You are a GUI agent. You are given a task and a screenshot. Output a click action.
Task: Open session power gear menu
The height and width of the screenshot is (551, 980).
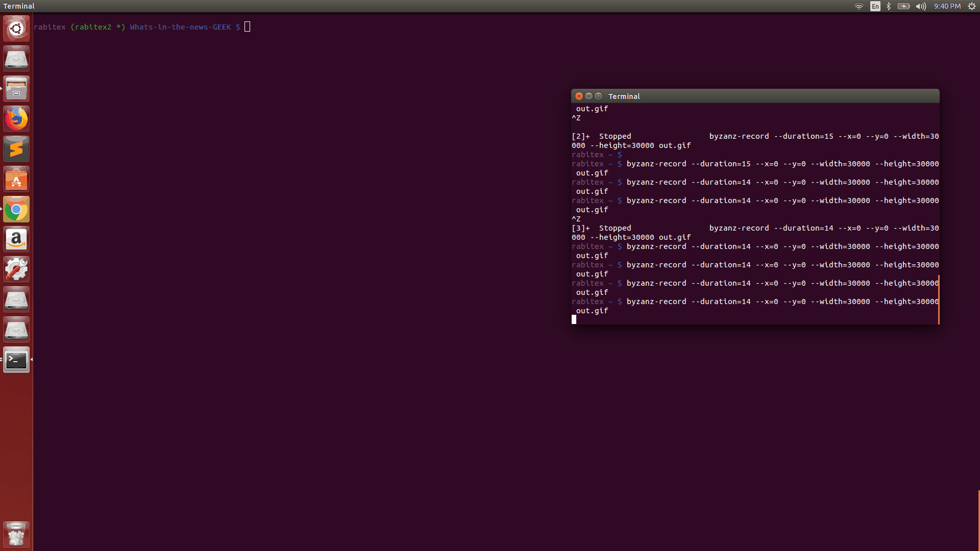click(x=972, y=6)
